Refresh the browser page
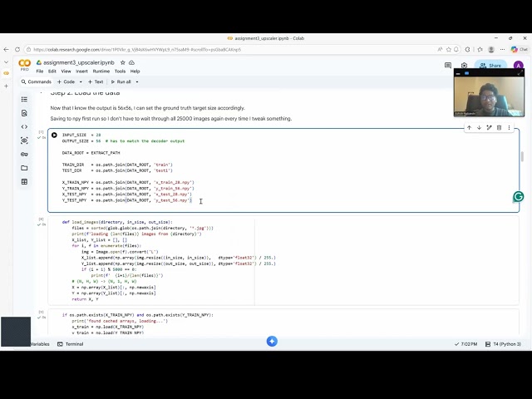This screenshot has width=532, height=399. (17, 50)
